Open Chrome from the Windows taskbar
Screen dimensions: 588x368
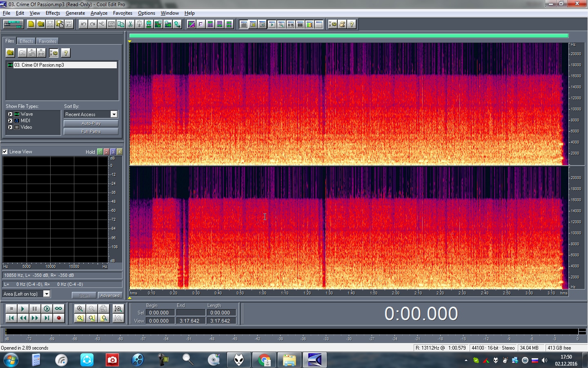point(264,360)
